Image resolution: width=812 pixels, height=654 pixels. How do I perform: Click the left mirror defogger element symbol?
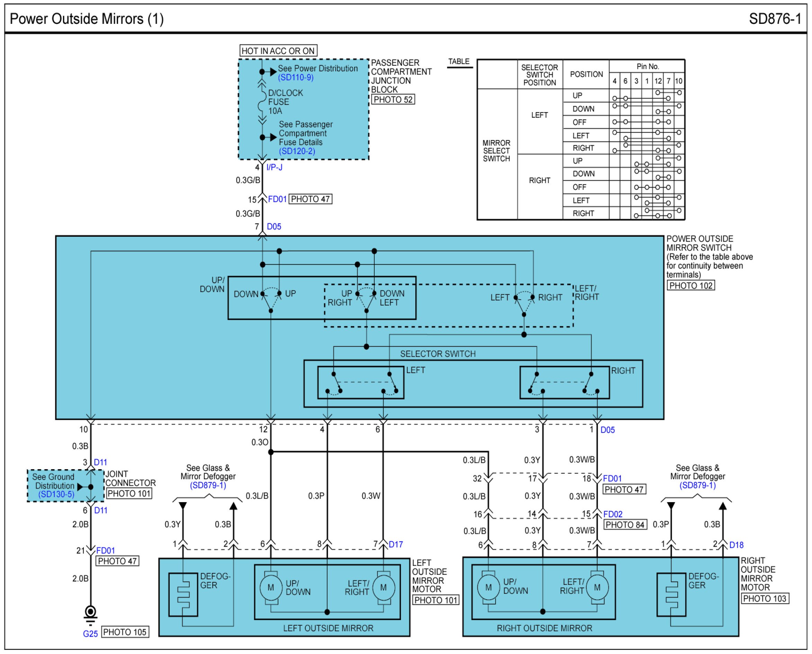pyautogui.click(x=183, y=595)
